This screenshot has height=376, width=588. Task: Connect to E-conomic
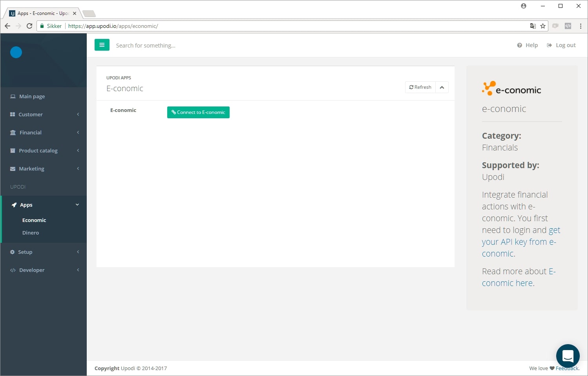198,112
